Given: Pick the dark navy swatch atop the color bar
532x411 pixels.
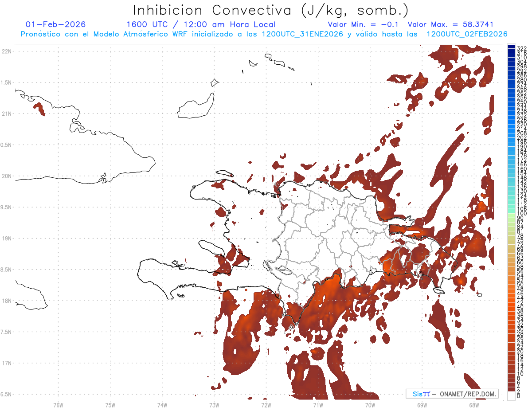Looking at the screenshot, I should [x=512, y=47].
